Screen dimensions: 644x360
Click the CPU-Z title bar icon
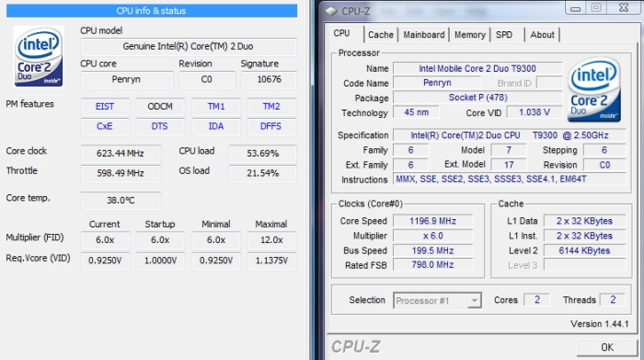tap(331, 11)
